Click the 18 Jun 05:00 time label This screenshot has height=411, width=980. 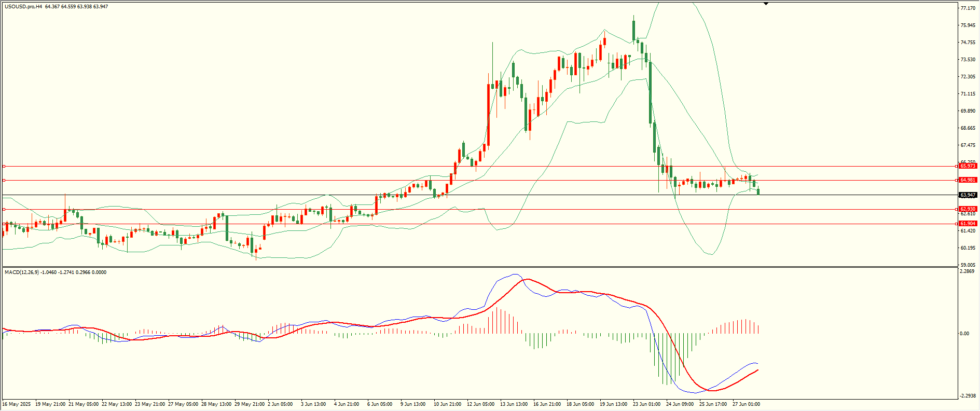[581, 404]
